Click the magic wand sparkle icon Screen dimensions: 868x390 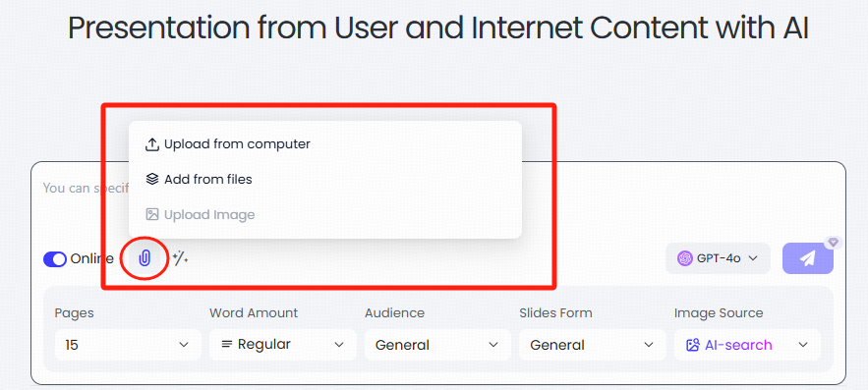[181, 257]
